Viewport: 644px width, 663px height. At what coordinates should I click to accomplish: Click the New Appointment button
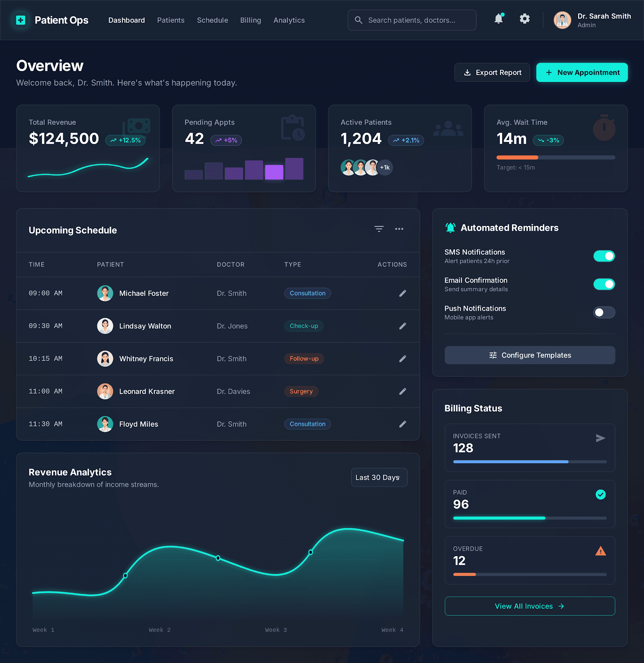(x=582, y=73)
